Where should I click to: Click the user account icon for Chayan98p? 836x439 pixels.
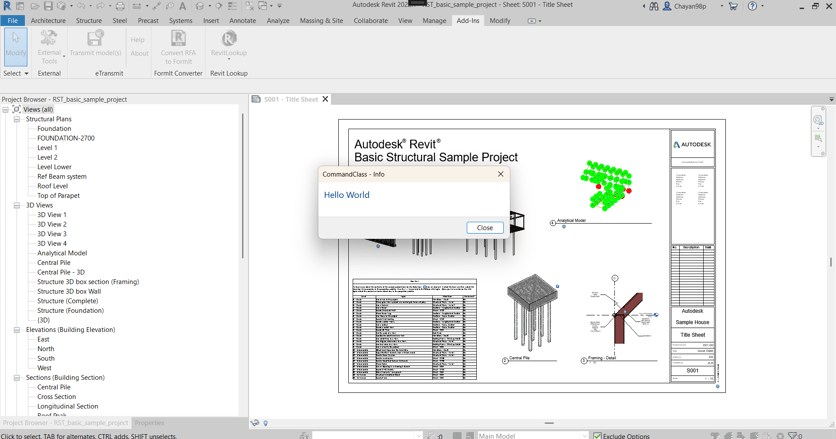tap(666, 6)
